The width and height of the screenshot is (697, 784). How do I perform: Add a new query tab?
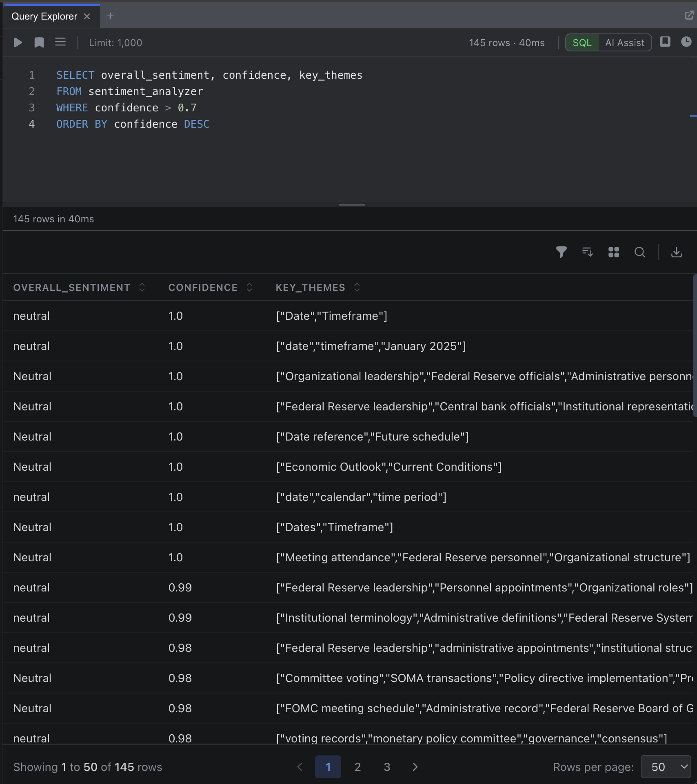tap(110, 16)
